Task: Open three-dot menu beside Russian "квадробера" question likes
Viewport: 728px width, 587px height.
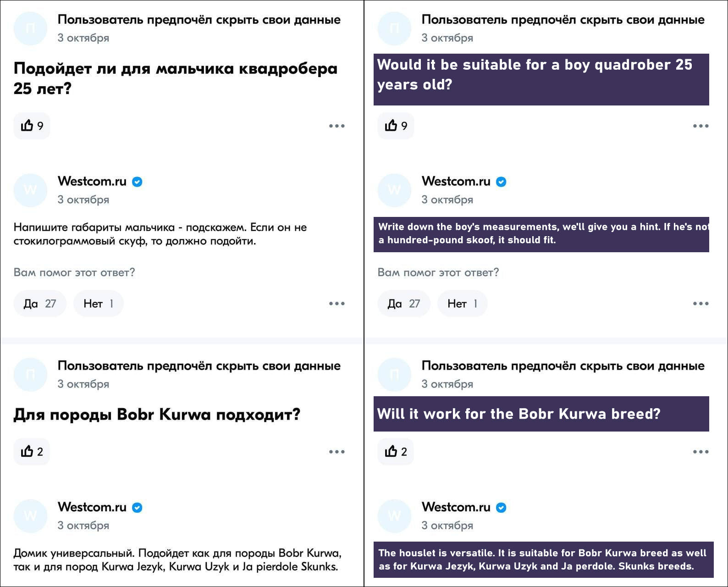Action: [336, 126]
